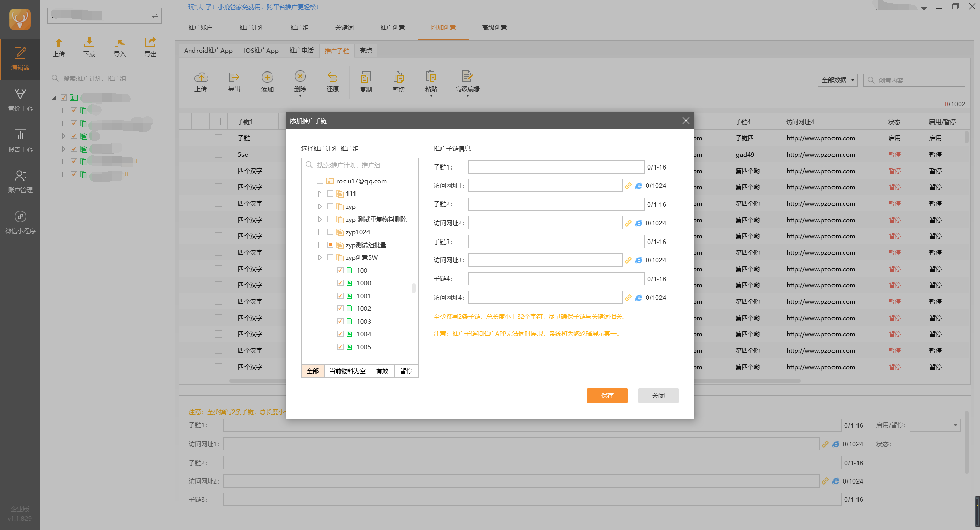Open the 启用/暂停 dropdown in bottom panel
Viewport: 980px width, 530px height.
pos(935,425)
